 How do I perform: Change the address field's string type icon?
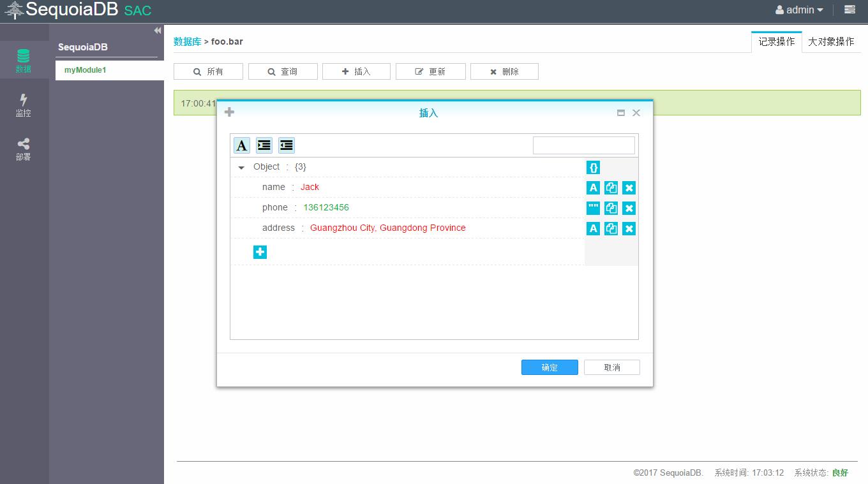(593, 229)
